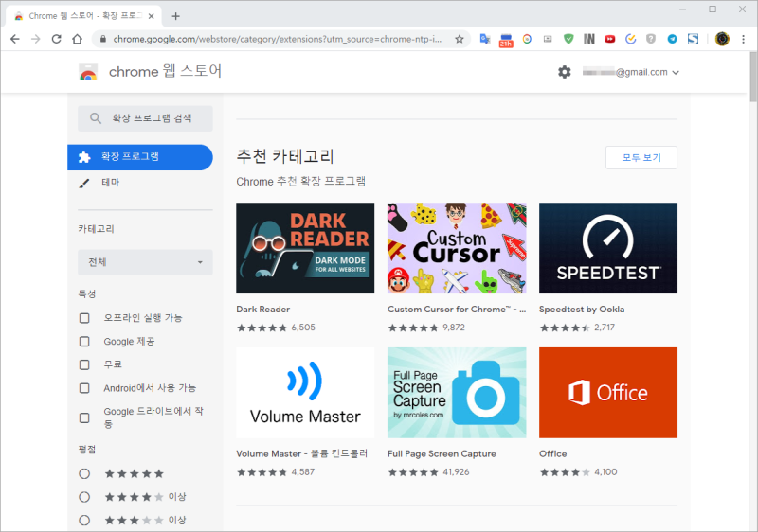This screenshot has width=758, height=532.
Task: Click the gray question-mark shield extension
Action: click(x=651, y=39)
